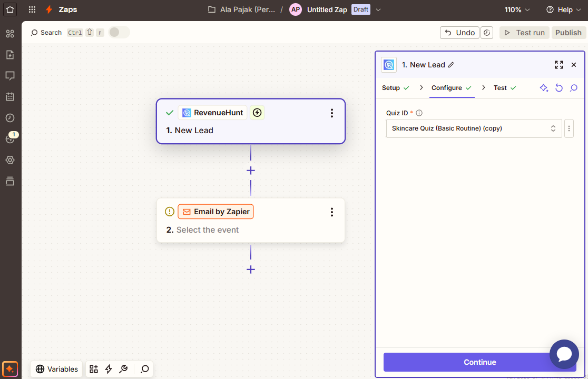Click the refresh fields icon in the panel

(x=558, y=87)
